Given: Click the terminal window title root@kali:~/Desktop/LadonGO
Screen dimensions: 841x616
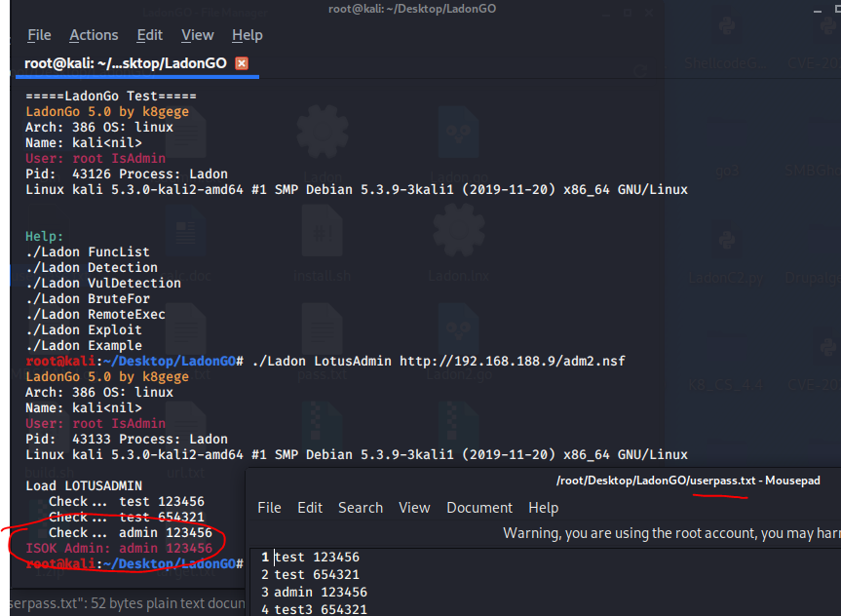Looking at the screenshot, I should point(412,9).
